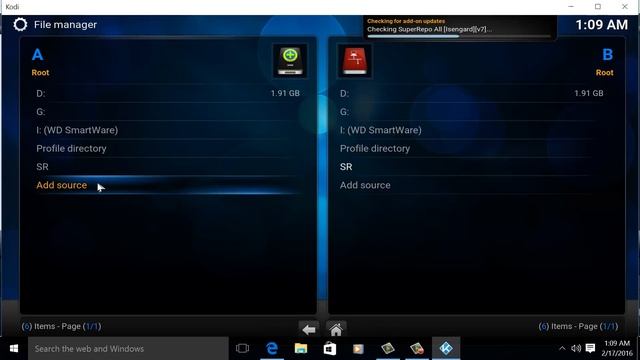Click the volume speaker icon in the tray
The width and height of the screenshot is (640, 360).
pos(576,349)
